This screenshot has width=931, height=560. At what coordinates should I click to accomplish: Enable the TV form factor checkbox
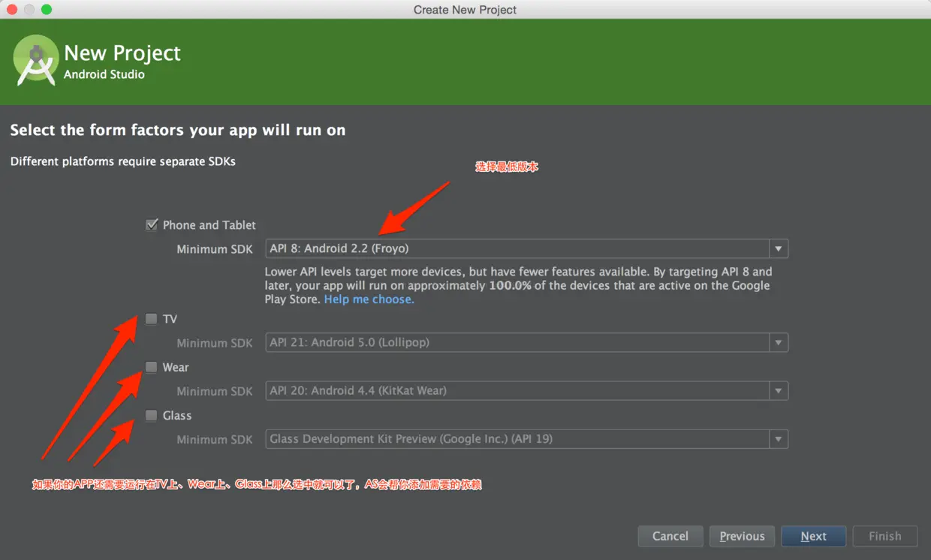pyautogui.click(x=152, y=319)
